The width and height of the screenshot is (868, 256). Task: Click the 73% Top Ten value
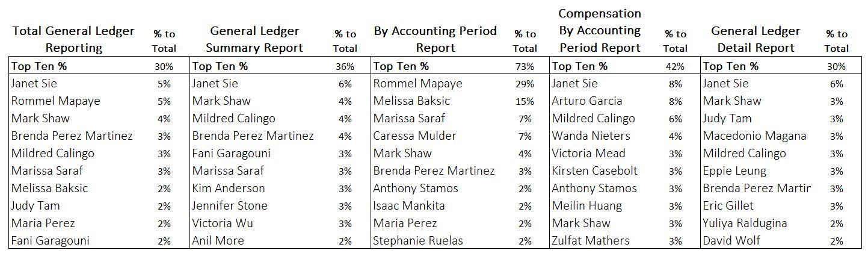(x=525, y=66)
